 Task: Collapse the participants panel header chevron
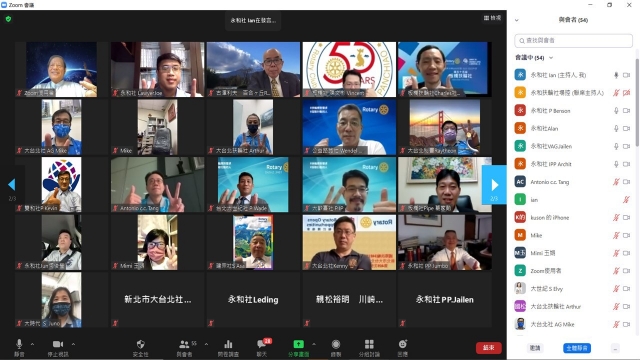(x=517, y=20)
